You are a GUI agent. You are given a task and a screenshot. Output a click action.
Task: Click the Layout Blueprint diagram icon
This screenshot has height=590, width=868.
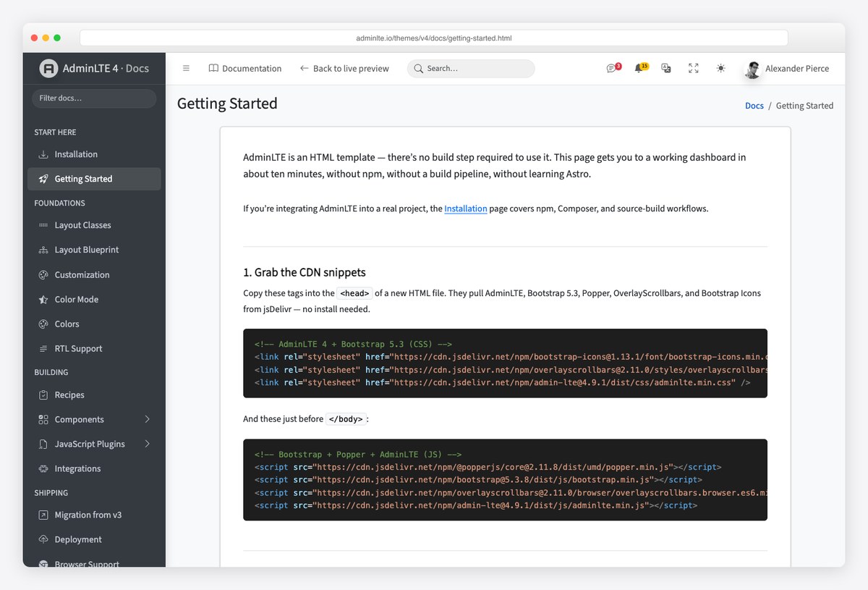pos(43,250)
